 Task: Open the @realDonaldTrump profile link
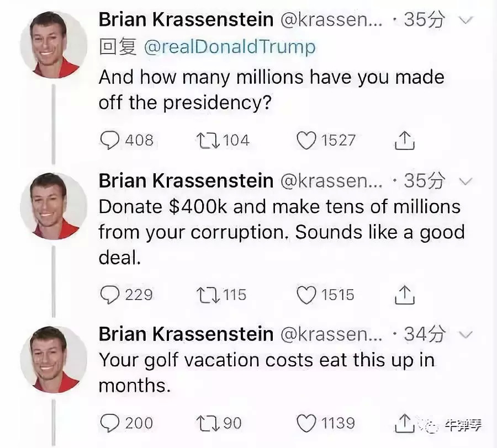pyautogui.click(x=229, y=47)
